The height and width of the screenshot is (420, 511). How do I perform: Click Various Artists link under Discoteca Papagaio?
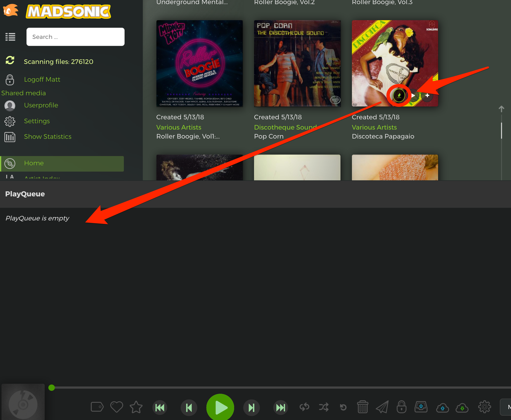[x=374, y=127]
